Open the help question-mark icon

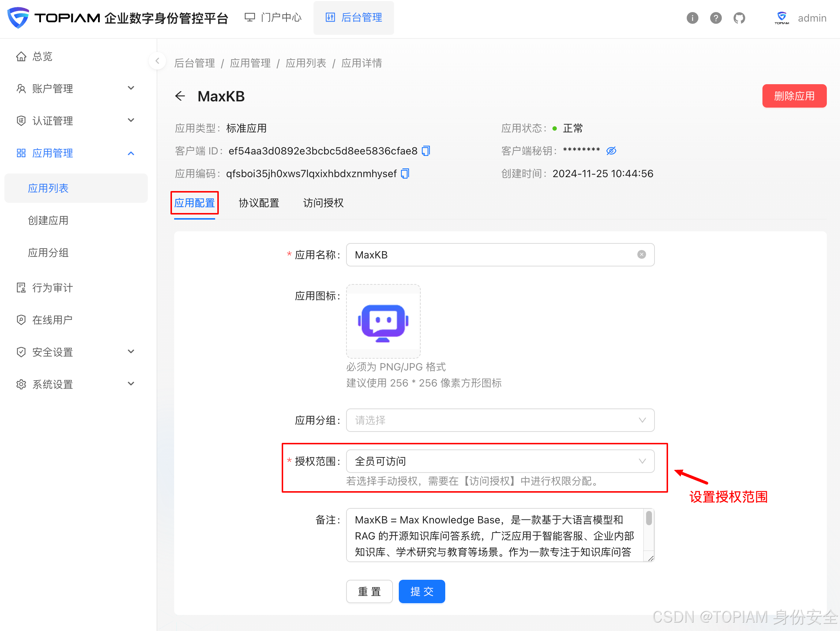click(716, 18)
